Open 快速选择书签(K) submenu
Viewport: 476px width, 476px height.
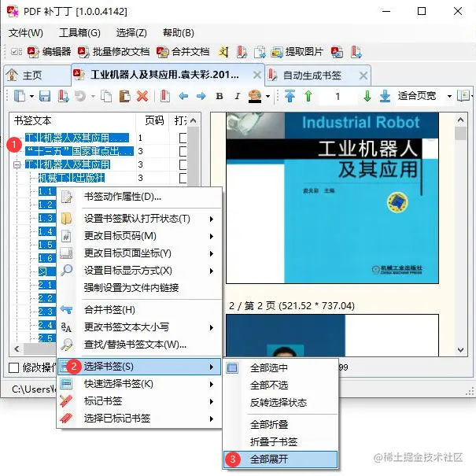click(x=139, y=384)
